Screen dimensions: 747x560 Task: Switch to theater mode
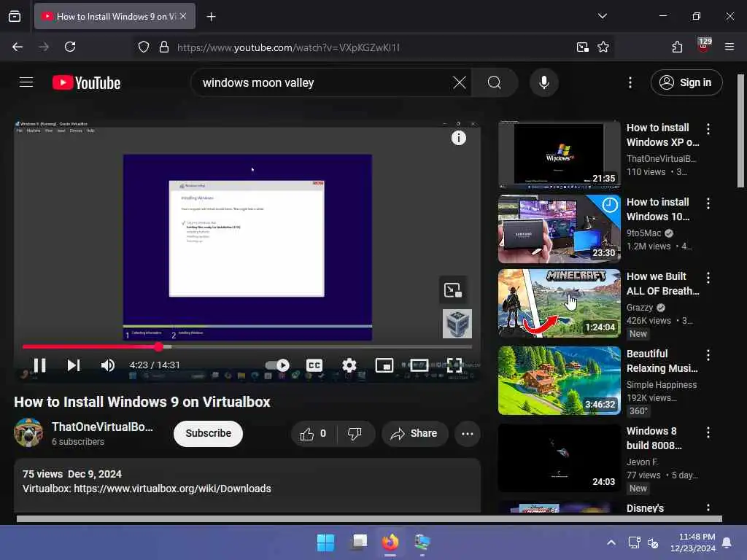tap(419, 365)
